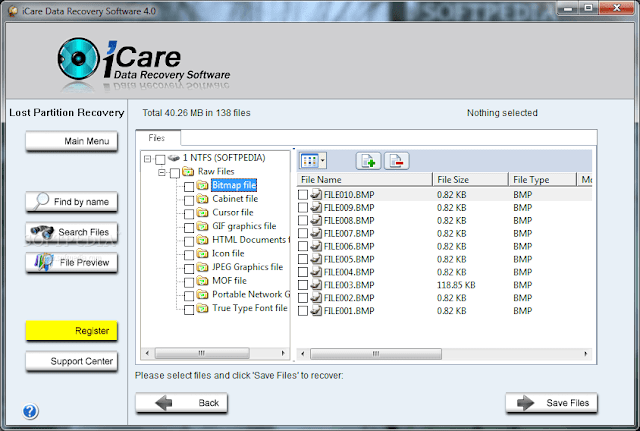
Task: Click the Icon file folder icon
Action: 202,253
